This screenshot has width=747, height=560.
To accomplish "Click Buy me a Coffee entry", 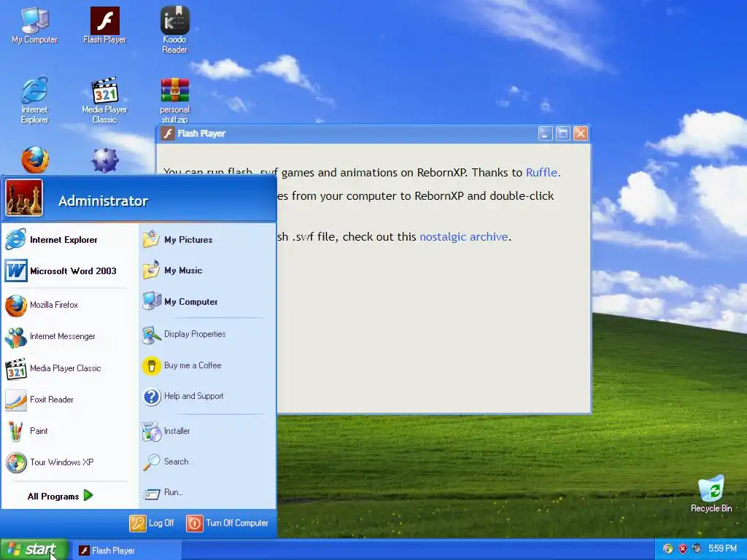I will (206, 365).
